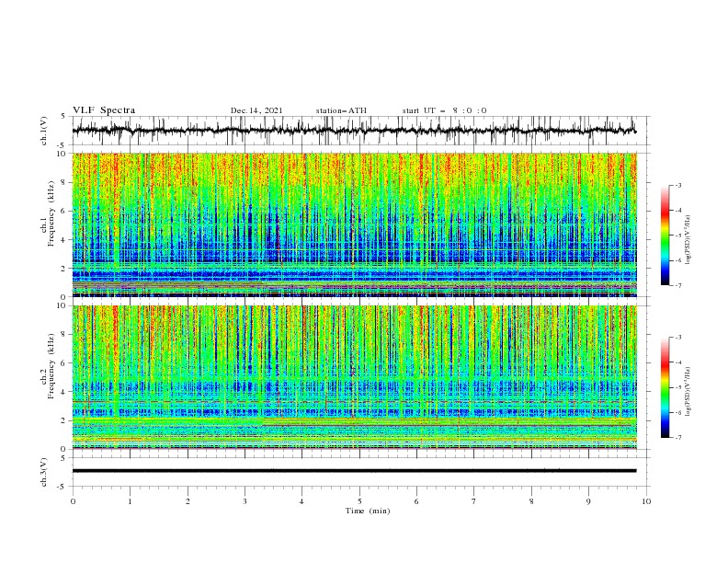
Task: Click the "3" time-axis tick label
Action: tap(245, 501)
